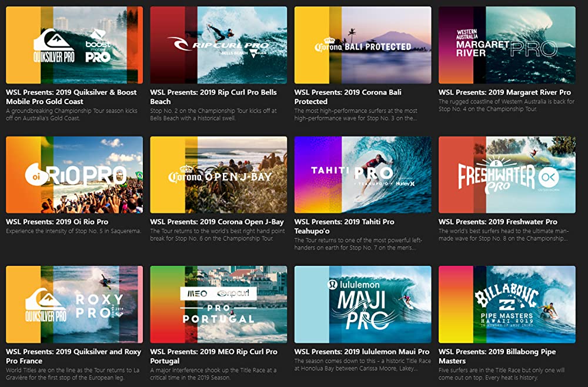Click title '2019 Corona Open J-Bay'
This screenshot has width=588, height=387.
[x=217, y=222]
